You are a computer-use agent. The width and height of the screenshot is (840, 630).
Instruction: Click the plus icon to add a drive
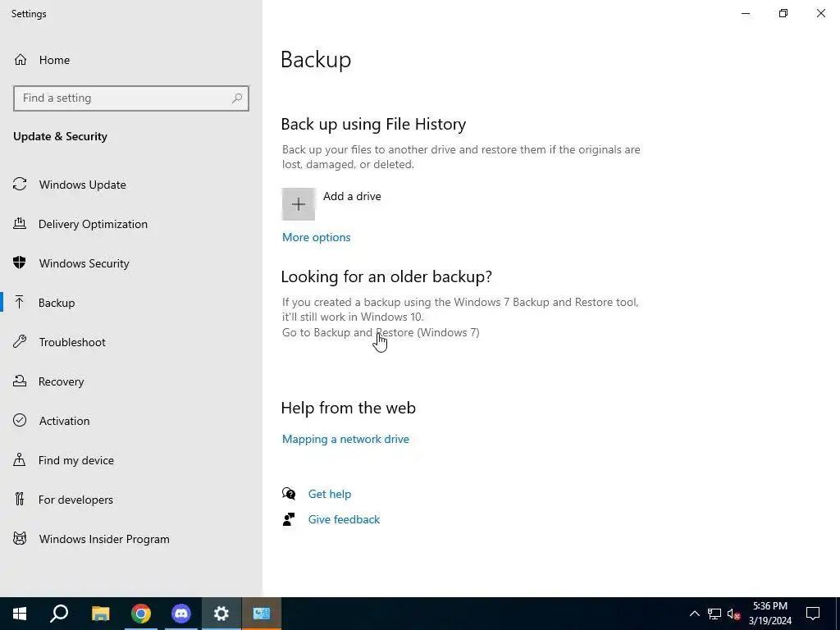tap(299, 204)
